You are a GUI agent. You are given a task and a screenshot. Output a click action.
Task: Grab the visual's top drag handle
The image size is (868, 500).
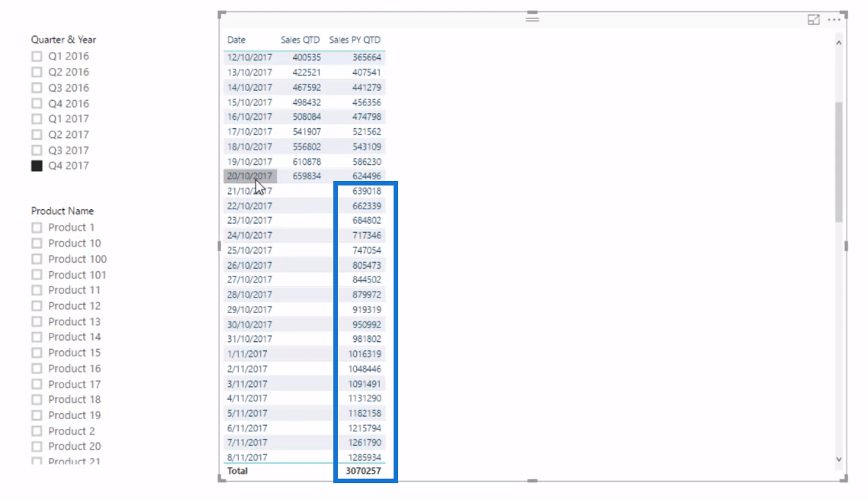tap(532, 19)
